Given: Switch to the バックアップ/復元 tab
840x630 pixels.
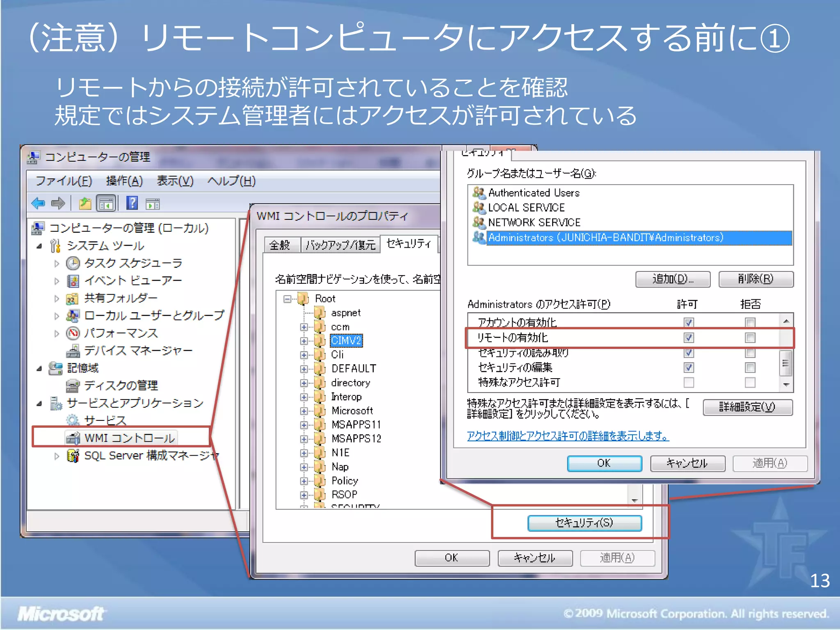Looking at the screenshot, I should (340, 245).
